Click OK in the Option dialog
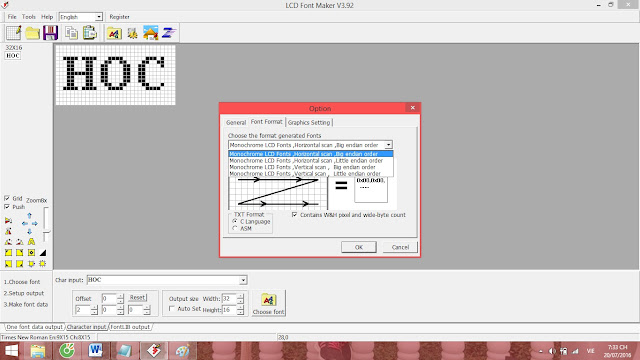The height and width of the screenshot is (360, 640). pyautogui.click(x=358, y=247)
